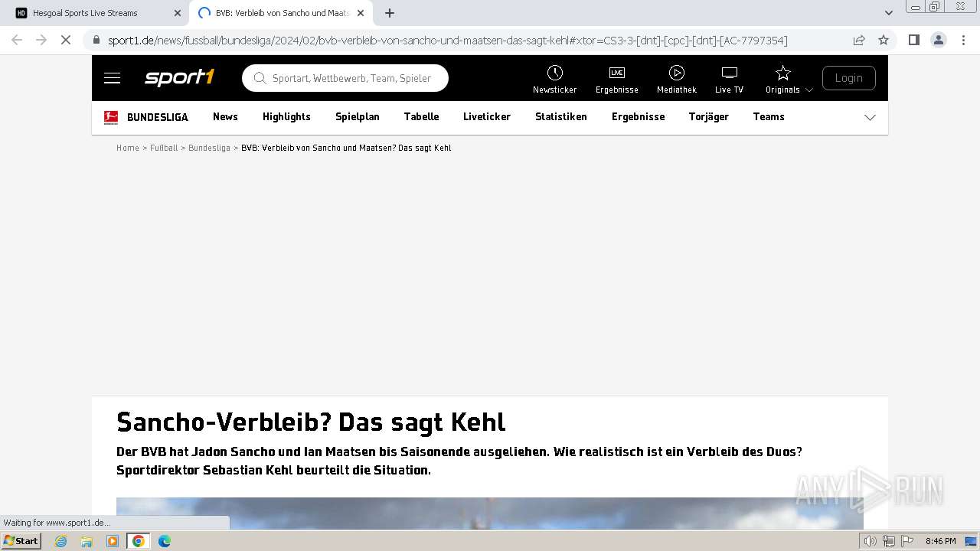Toggle the browser side panel
The image size is (980, 551).
coord(914,40)
